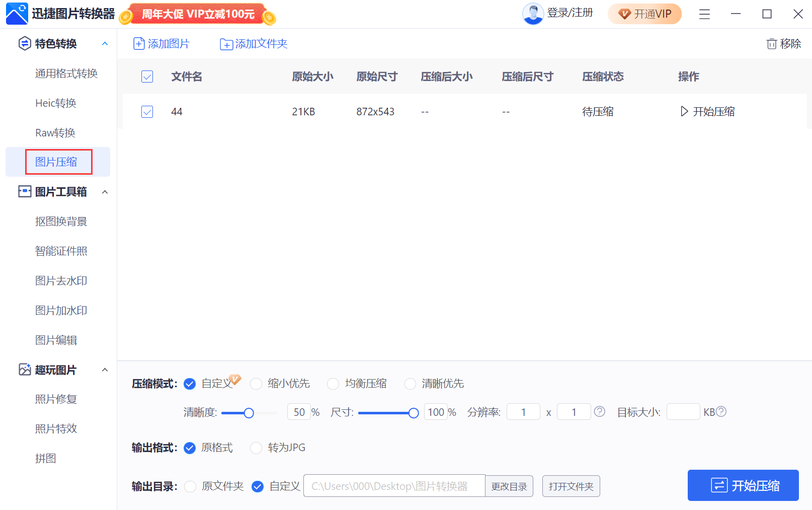The width and height of the screenshot is (812, 510).
Task: Select the 清晰优先 compression mode
Action: pyautogui.click(x=411, y=384)
